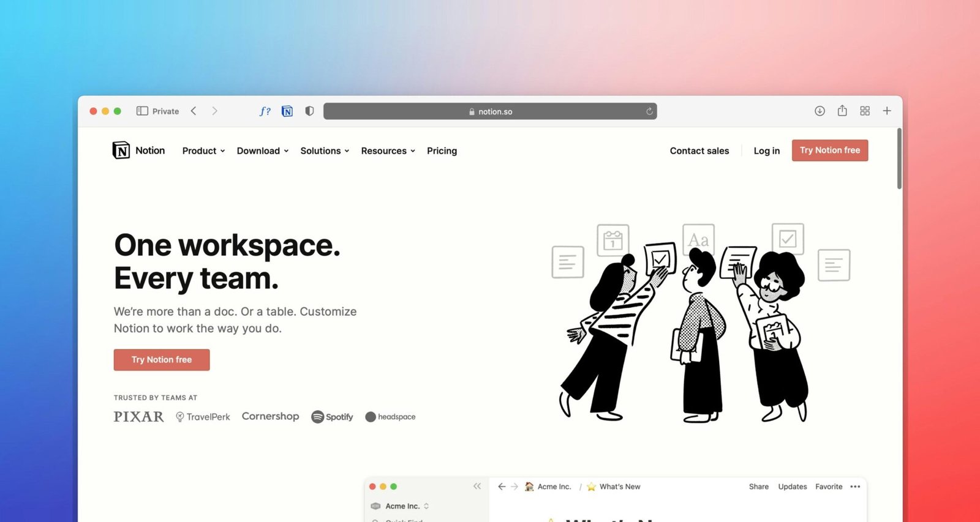
Task: Open the Resources dropdown menu
Action: click(x=388, y=151)
